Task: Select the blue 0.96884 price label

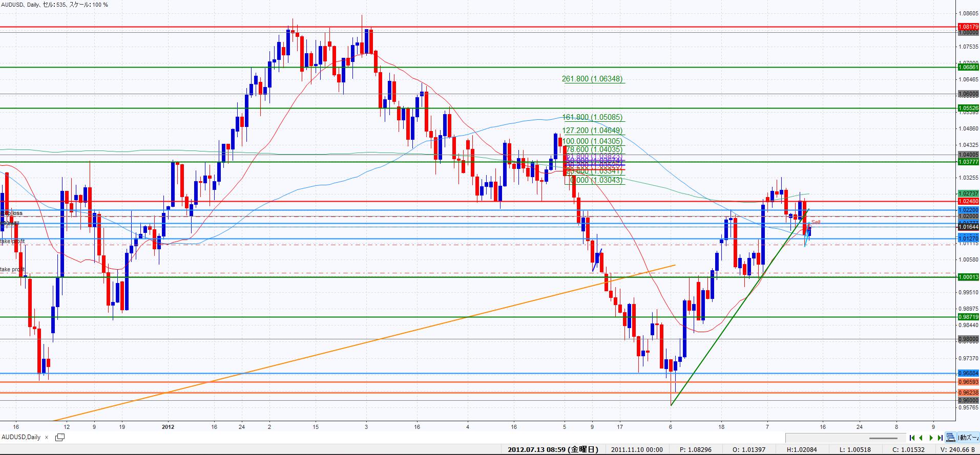Action: pyautogui.click(x=968, y=373)
